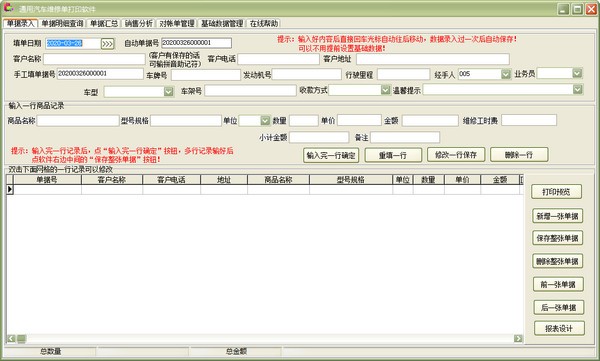The height and width of the screenshot is (361, 600).
Task: Open 报表设计 report designer
Action: click(x=559, y=328)
